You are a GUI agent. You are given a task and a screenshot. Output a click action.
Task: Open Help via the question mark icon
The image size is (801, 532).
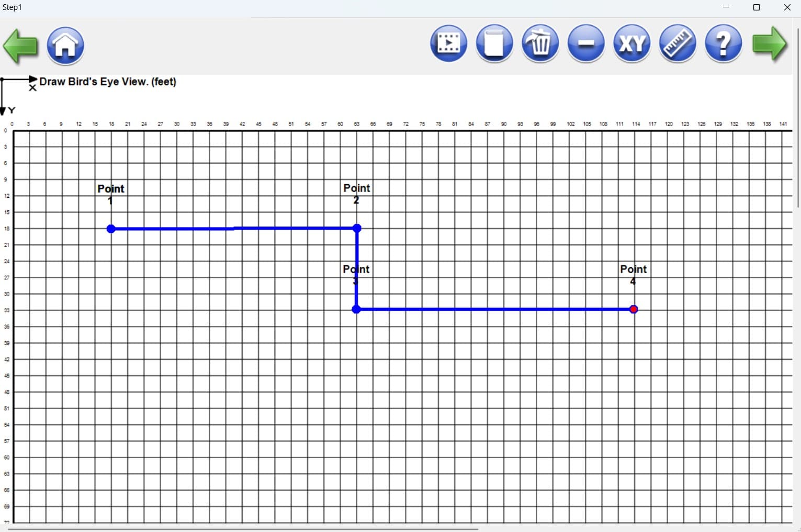tap(723, 44)
